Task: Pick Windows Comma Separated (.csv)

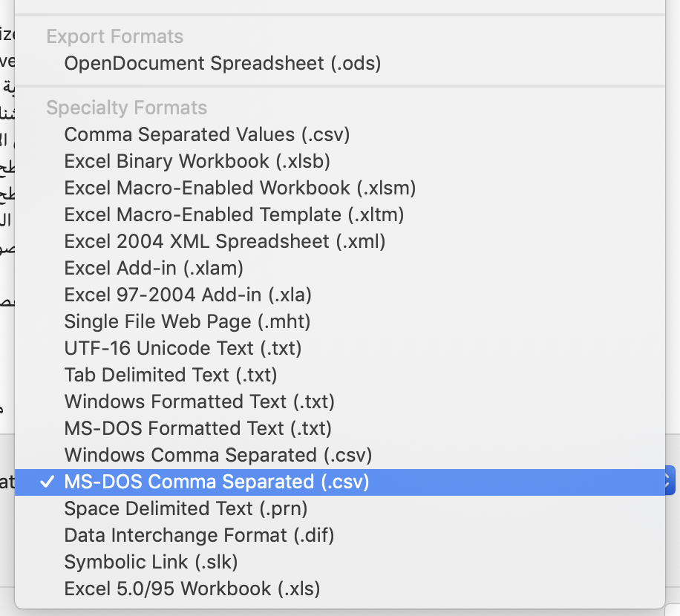Action: tap(218, 455)
